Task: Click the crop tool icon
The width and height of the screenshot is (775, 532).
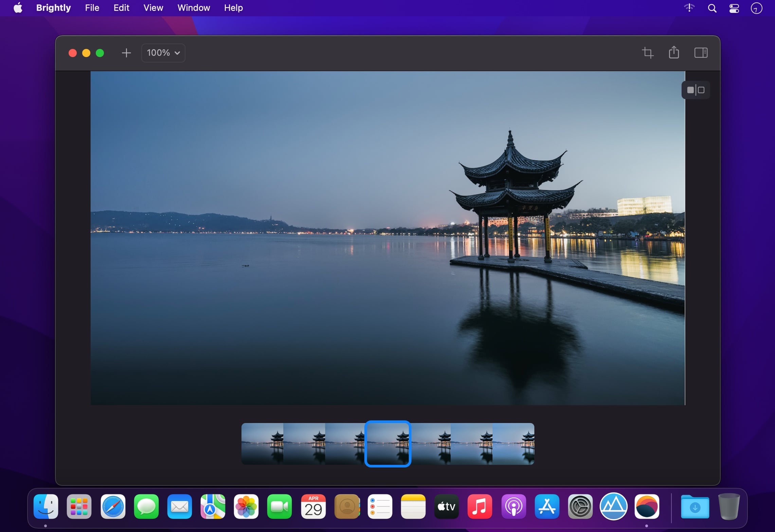Action: (647, 53)
